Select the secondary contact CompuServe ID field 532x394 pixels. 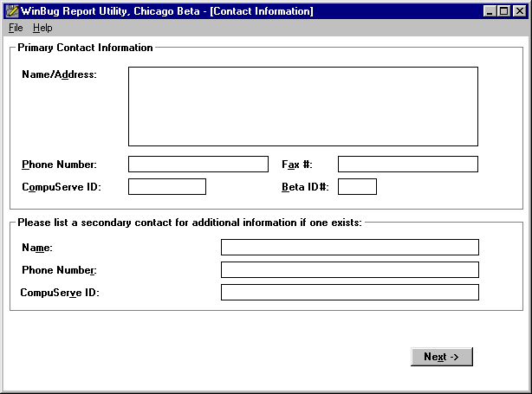(350, 293)
